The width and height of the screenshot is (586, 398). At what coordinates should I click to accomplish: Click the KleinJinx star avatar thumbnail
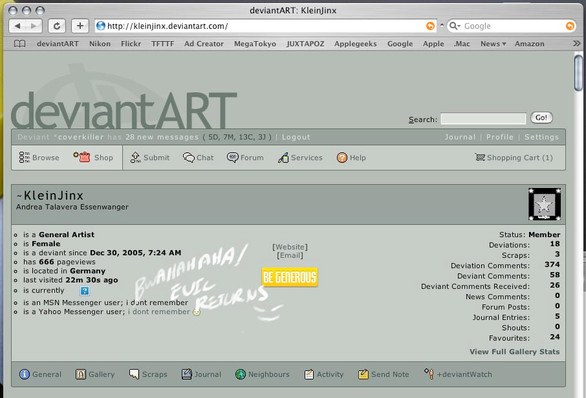[544, 204]
